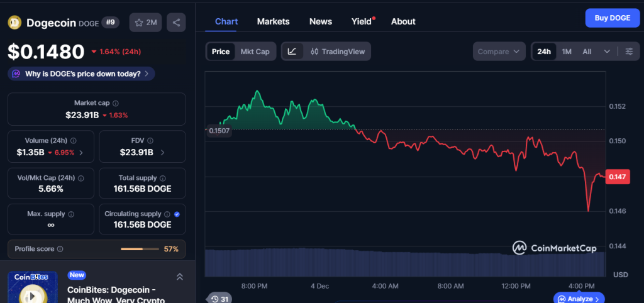
Task: Click the New badge on CoinBites card
Action: point(76,275)
